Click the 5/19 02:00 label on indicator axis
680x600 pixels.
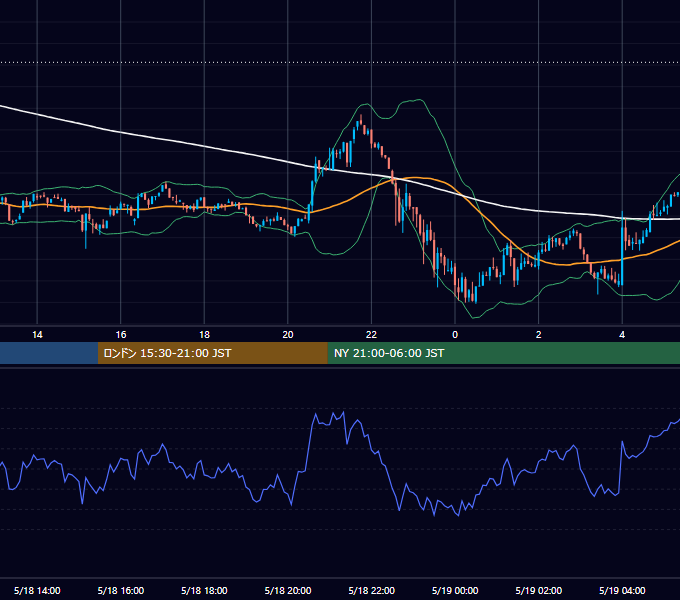[x=539, y=590]
